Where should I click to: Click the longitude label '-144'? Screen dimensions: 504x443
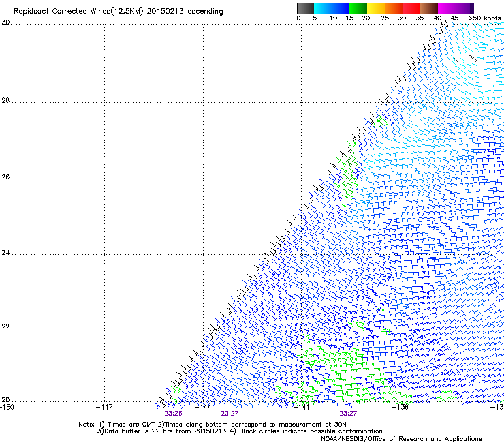point(203,407)
